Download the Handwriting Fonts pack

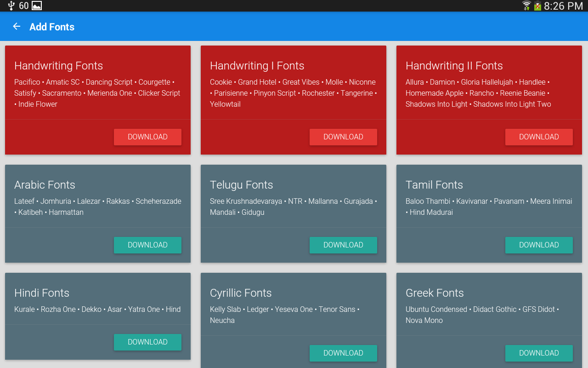pos(147,137)
